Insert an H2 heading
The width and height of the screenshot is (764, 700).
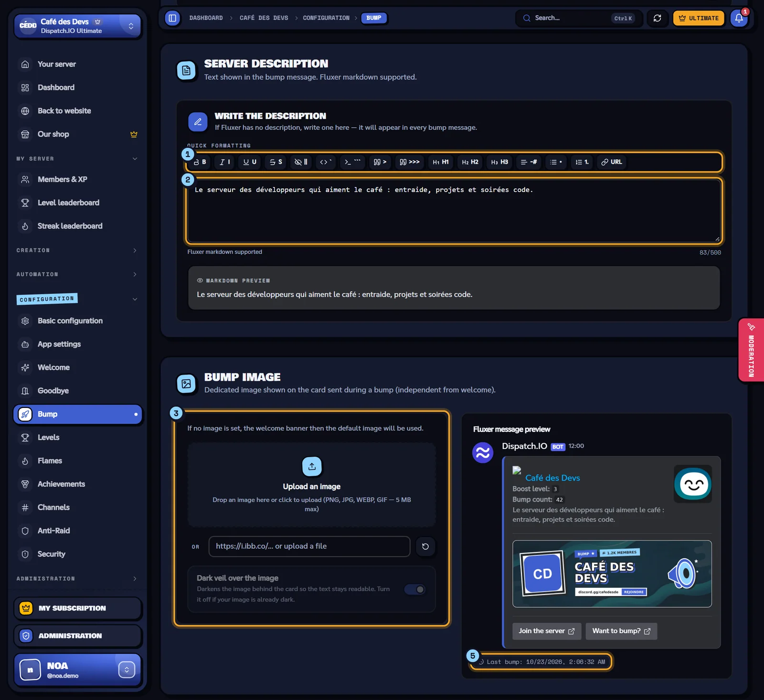[x=470, y=162]
